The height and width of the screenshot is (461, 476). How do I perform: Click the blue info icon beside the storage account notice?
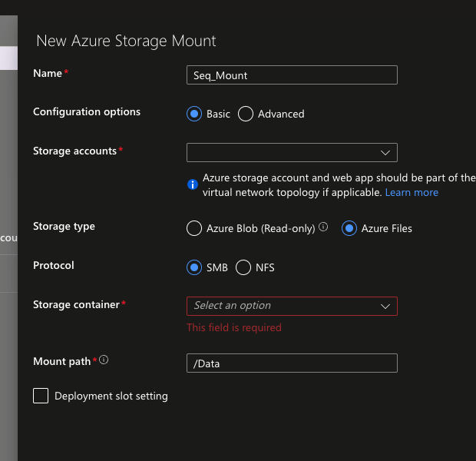click(193, 184)
